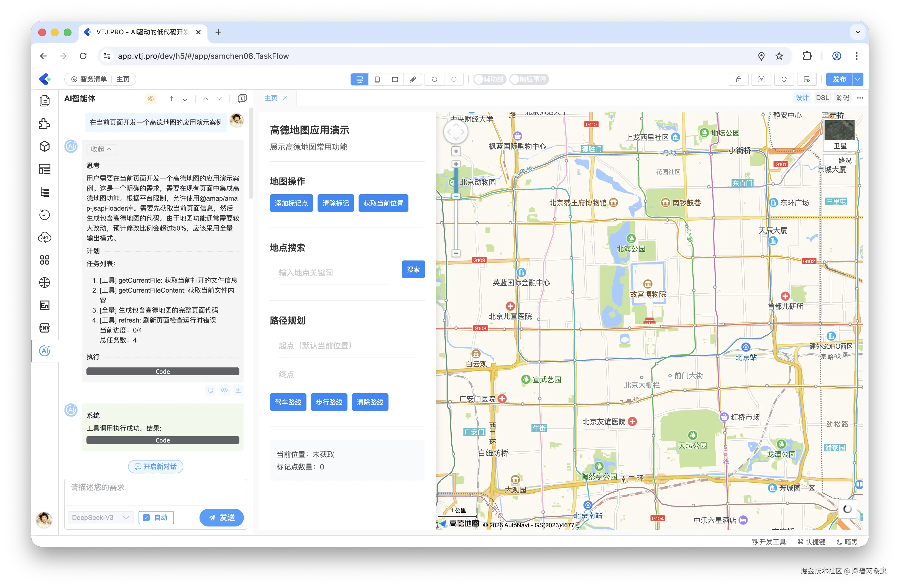This screenshot has width=900, height=588.
Task: Click the 开启新对话 button
Action: click(x=156, y=467)
